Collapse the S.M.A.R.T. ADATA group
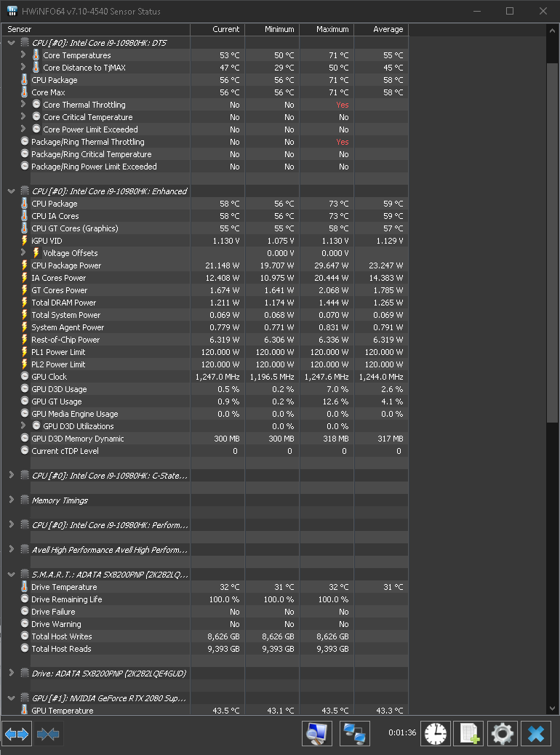Screen dimensions: 560x755 point(11,575)
